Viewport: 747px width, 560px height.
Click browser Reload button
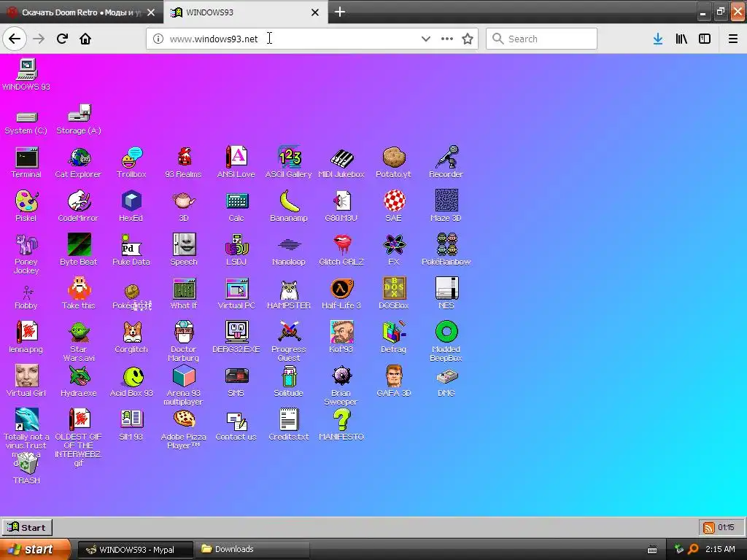click(x=62, y=39)
